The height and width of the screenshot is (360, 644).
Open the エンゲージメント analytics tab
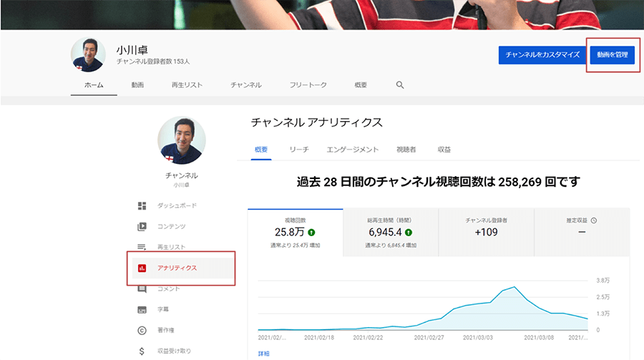tap(352, 150)
